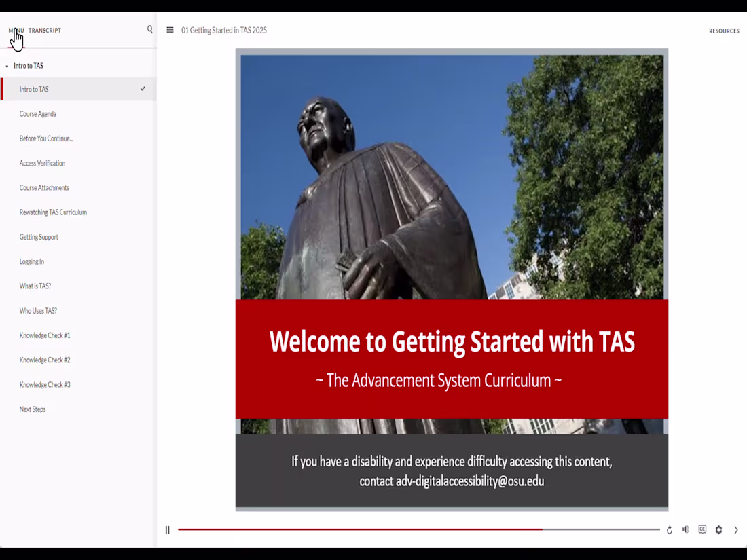Open Course Attachments slide

(44, 187)
